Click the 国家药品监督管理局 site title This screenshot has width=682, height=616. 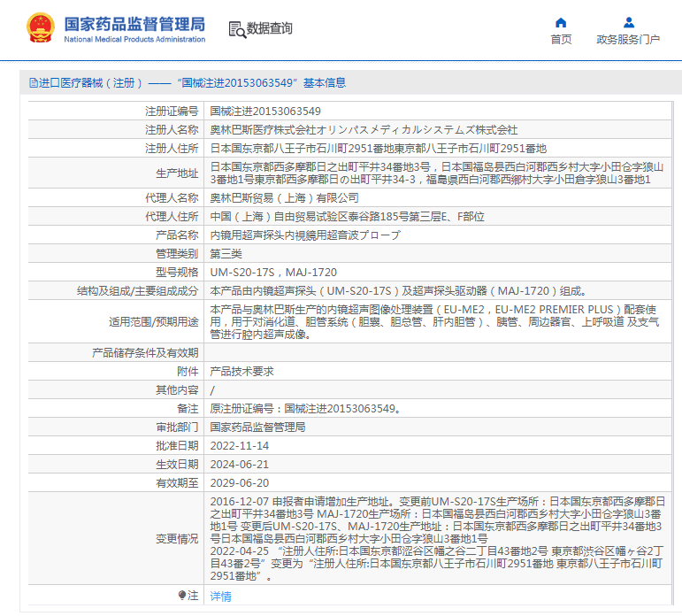tap(134, 25)
